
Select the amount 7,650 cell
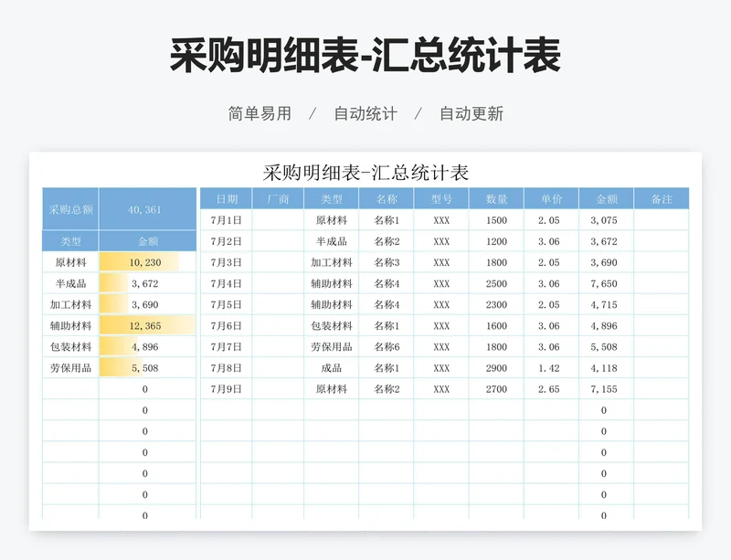tap(607, 283)
